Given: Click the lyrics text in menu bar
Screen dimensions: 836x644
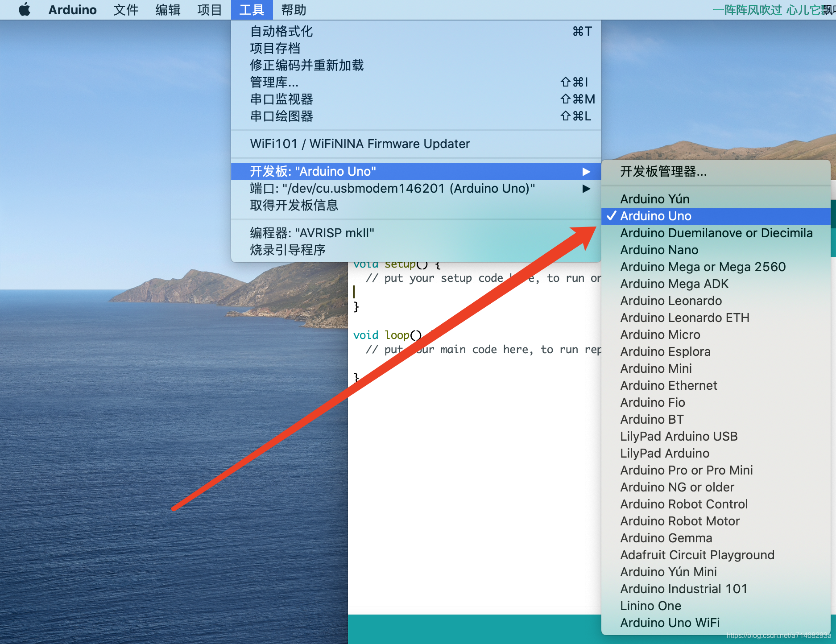Looking at the screenshot, I should [774, 10].
